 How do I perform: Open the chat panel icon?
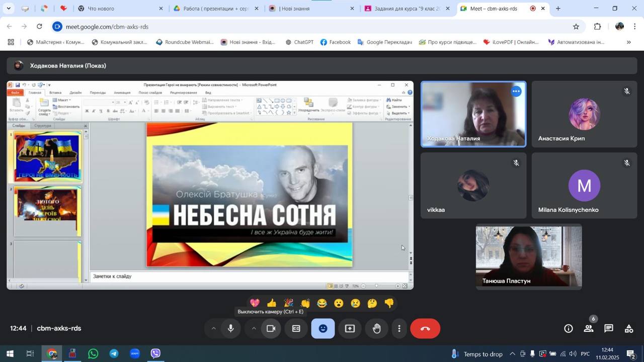[x=608, y=329]
